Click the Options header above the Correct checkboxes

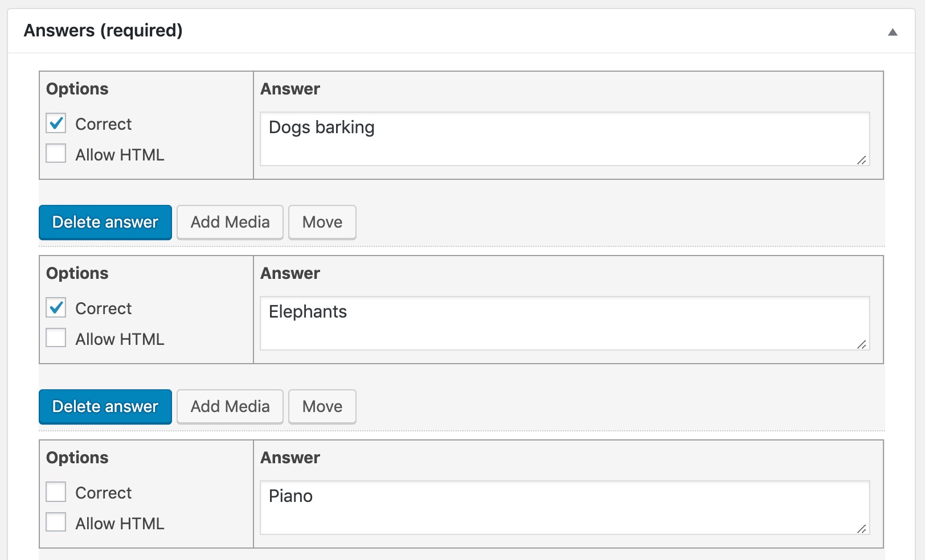pos(77,88)
